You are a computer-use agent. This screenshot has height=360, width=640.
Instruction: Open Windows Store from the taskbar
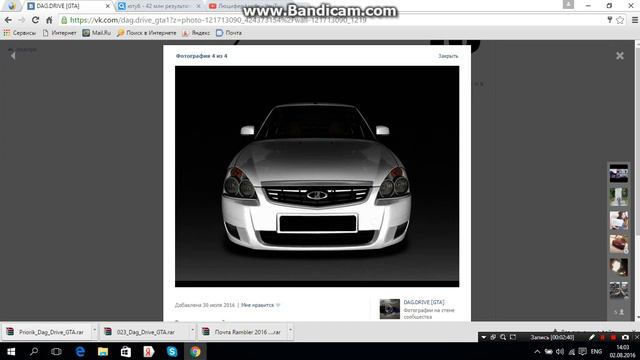pyautogui.click(x=126, y=351)
